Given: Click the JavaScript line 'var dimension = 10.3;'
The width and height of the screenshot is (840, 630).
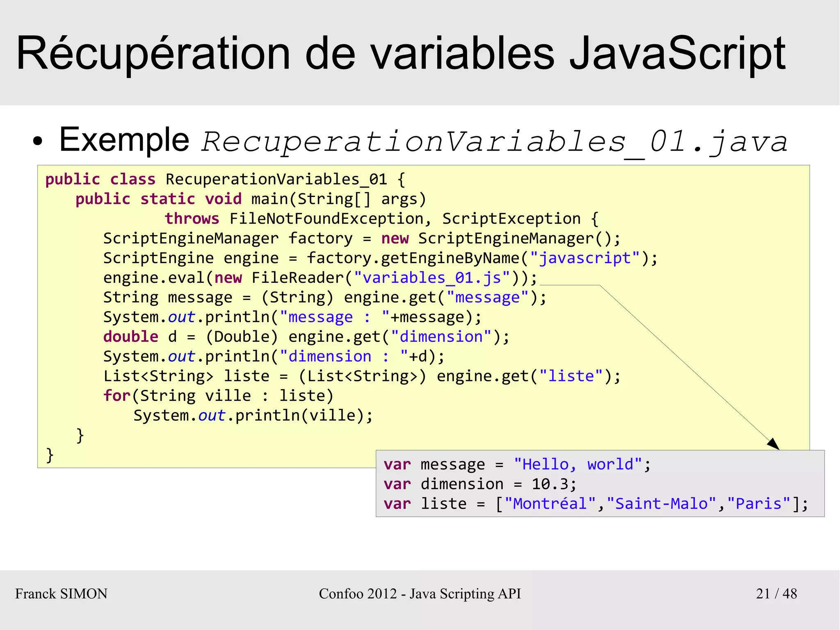Looking at the screenshot, I should (x=480, y=484).
